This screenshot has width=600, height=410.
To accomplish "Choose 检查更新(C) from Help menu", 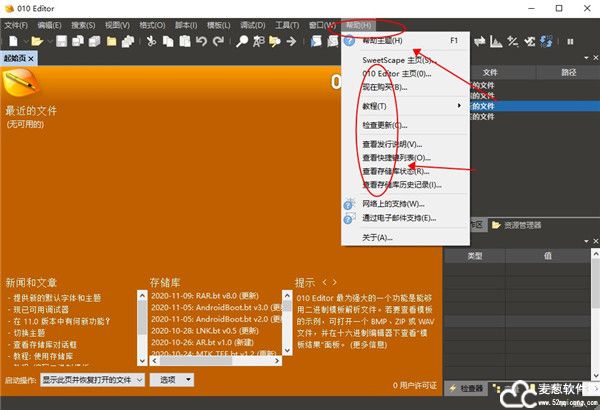I will click(x=406, y=125).
